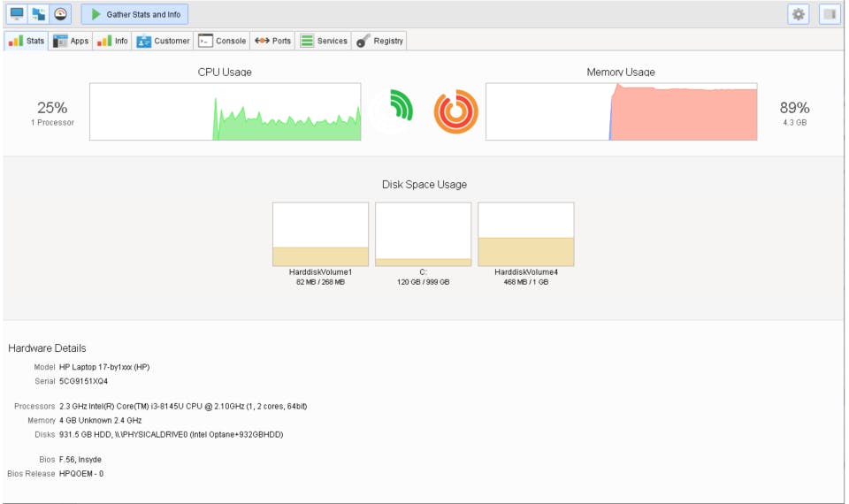The height and width of the screenshot is (504, 849).
Task: Click the HarddiskVolume1 disk usage box
Action: 320,234
